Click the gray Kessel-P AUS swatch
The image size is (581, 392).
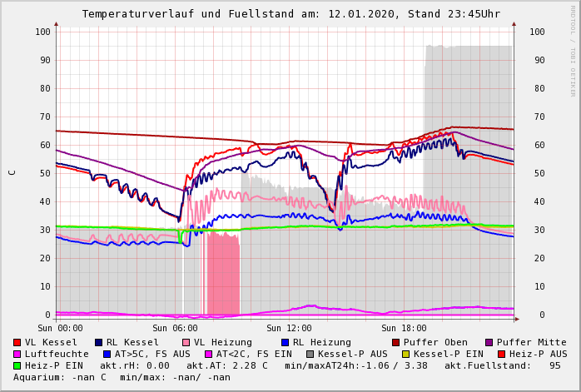click(309, 354)
